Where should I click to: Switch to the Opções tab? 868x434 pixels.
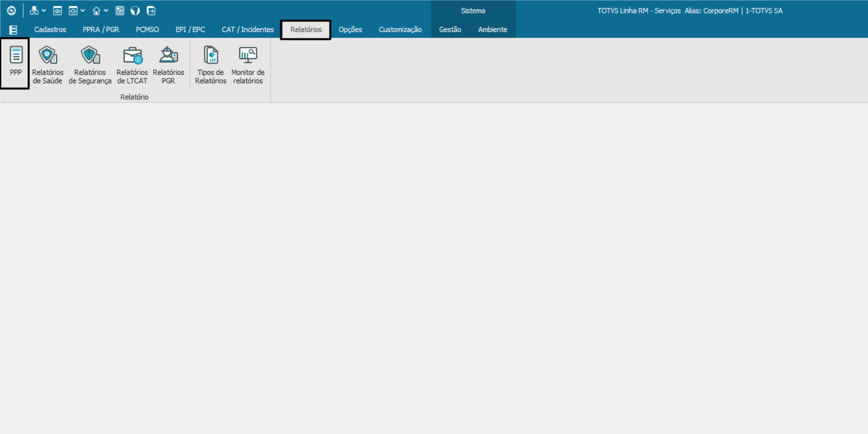350,29
